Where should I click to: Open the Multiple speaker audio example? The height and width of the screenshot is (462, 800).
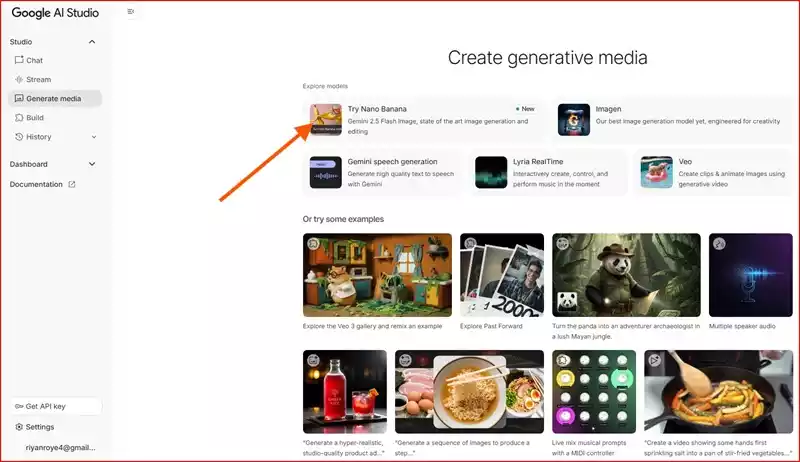click(x=751, y=275)
